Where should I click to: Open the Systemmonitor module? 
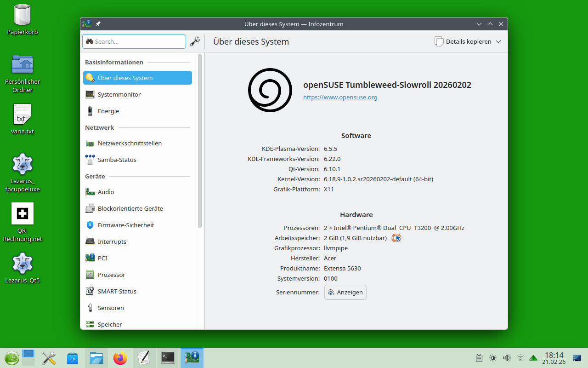(x=119, y=94)
